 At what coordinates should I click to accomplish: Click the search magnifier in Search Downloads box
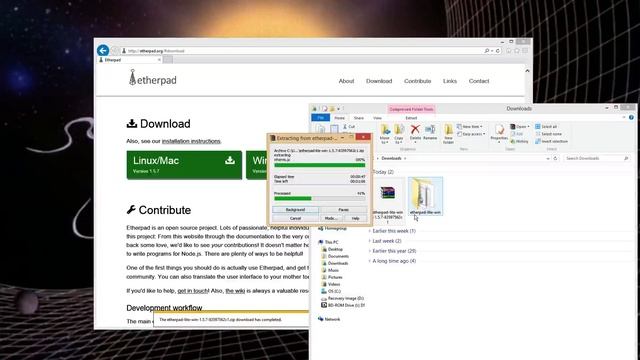pos(626,158)
